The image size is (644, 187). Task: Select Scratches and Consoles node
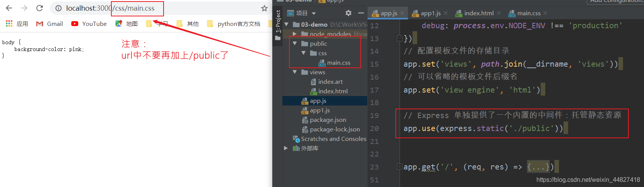click(x=329, y=139)
